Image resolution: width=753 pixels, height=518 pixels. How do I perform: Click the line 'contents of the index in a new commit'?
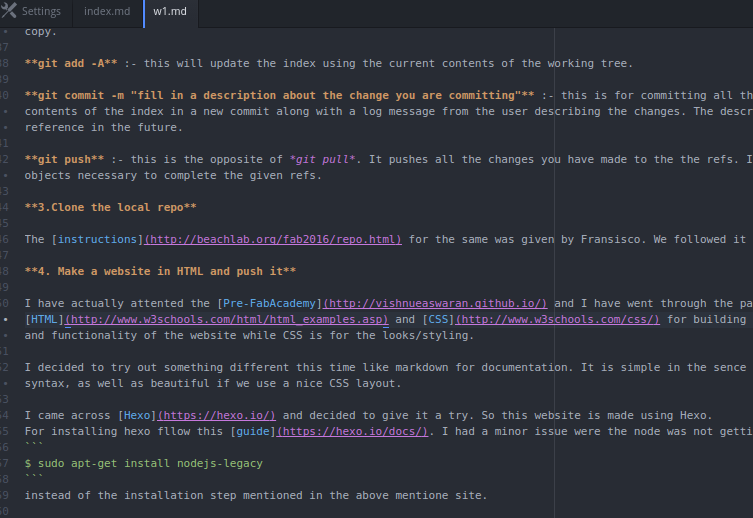389,111
